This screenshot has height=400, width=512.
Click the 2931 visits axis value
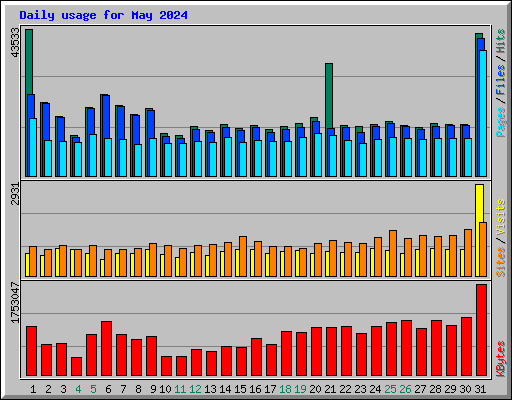[x=15, y=194]
